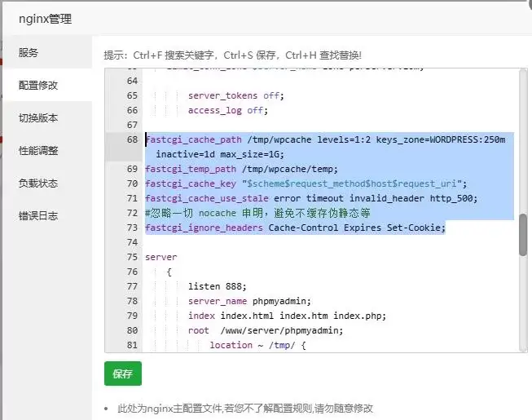Screen dimensions: 532x420
Task: View the 错误日志 tab
Action: click(38, 215)
